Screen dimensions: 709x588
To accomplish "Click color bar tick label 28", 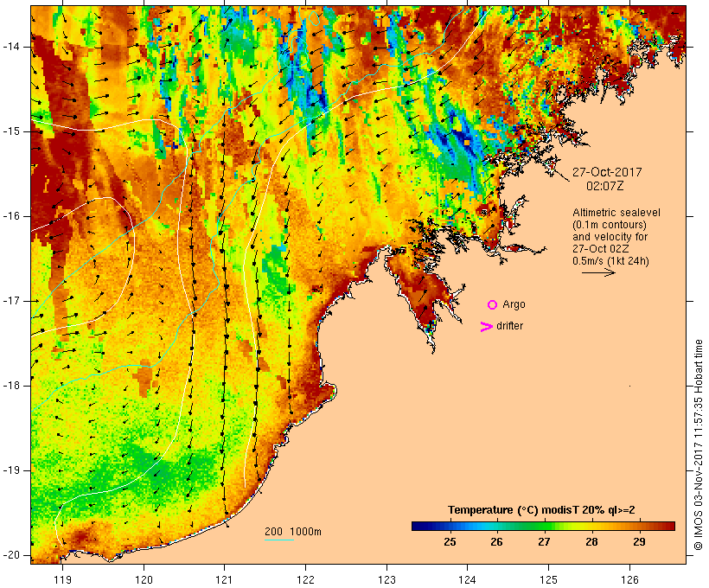I will [591, 542].
